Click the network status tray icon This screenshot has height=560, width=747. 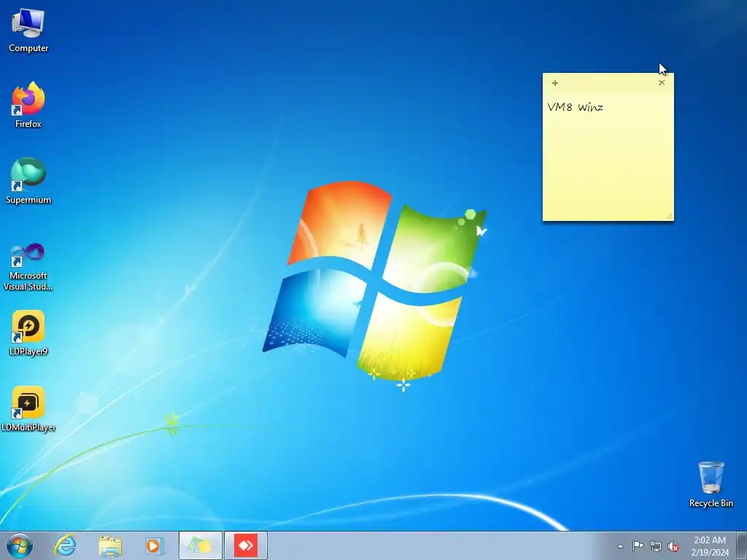click(656, 546)
